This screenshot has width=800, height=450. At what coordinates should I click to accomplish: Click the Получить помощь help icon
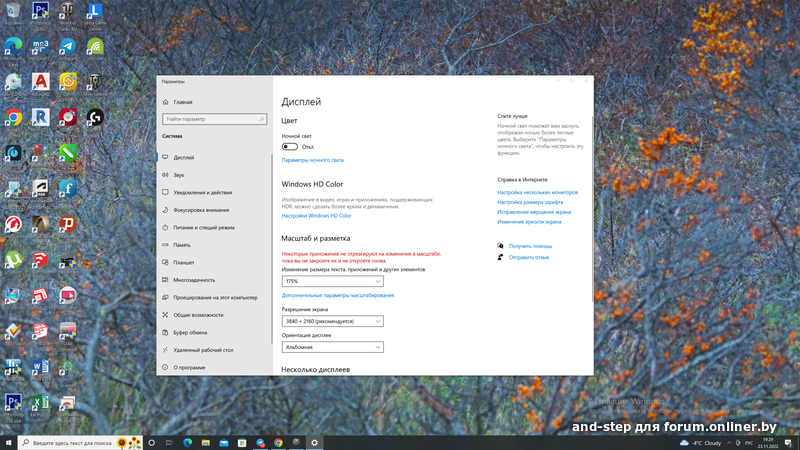[x=500, y=245]
